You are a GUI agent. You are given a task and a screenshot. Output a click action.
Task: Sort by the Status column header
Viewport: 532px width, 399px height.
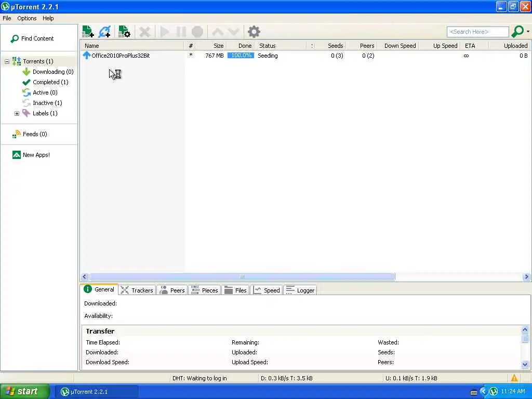(280, 46)
